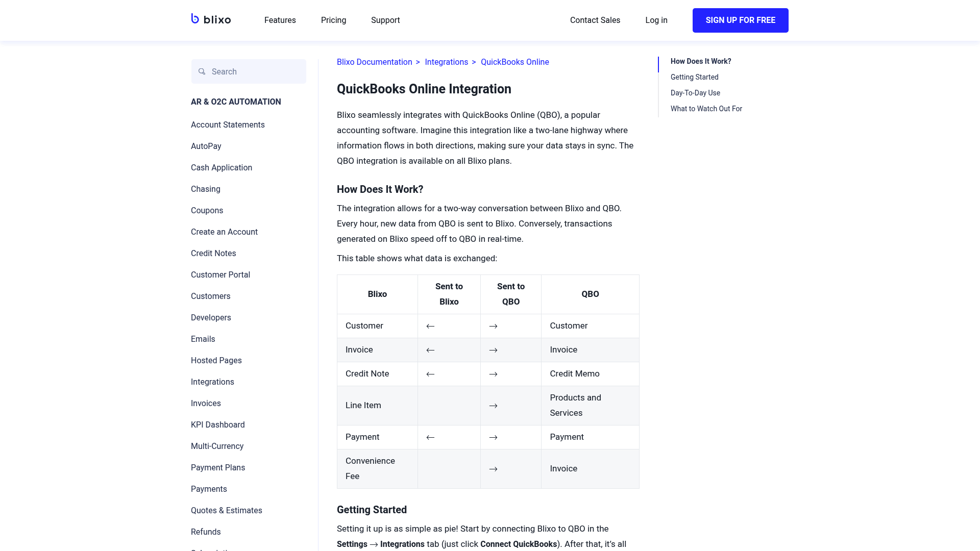Click left arrow in Invoice row
980x551 pixels.
point(430,350)
